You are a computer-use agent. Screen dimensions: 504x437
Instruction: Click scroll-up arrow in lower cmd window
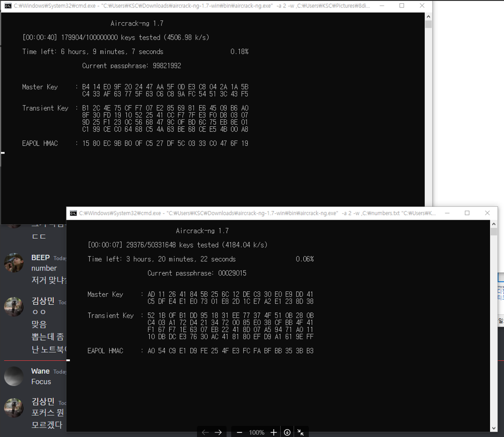494,224
